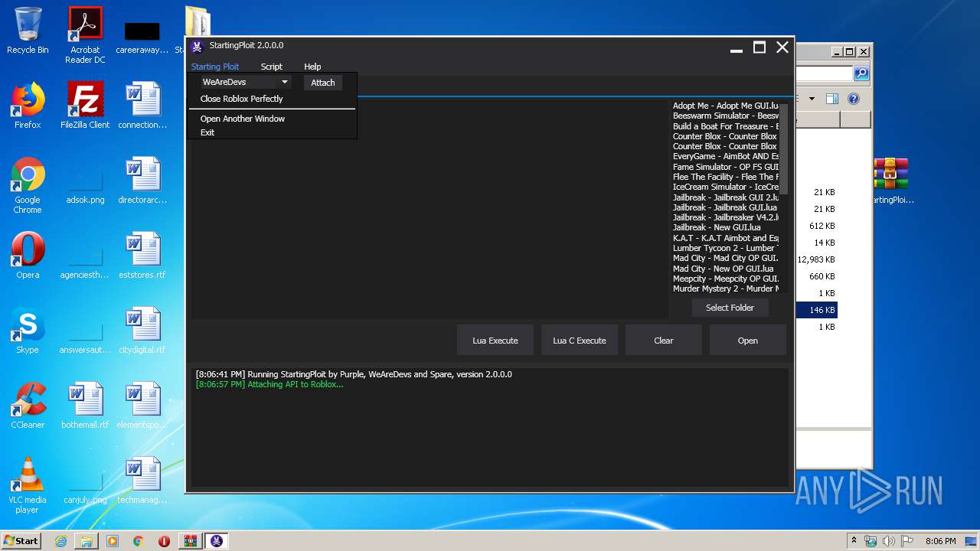This screenshot has width=980, height=551.
Task: Select Adopt Me GUI script
Action: point(725,106)
